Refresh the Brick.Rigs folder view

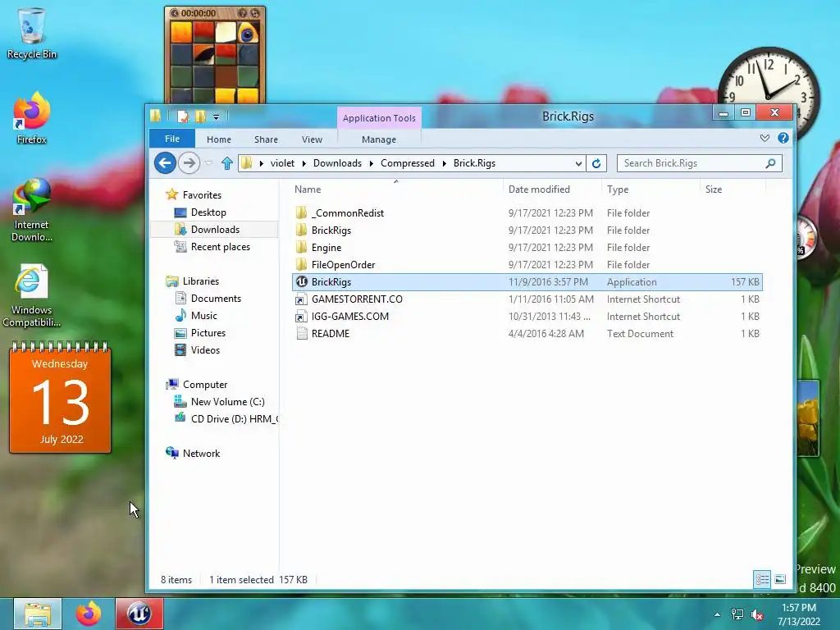point(596,163)
